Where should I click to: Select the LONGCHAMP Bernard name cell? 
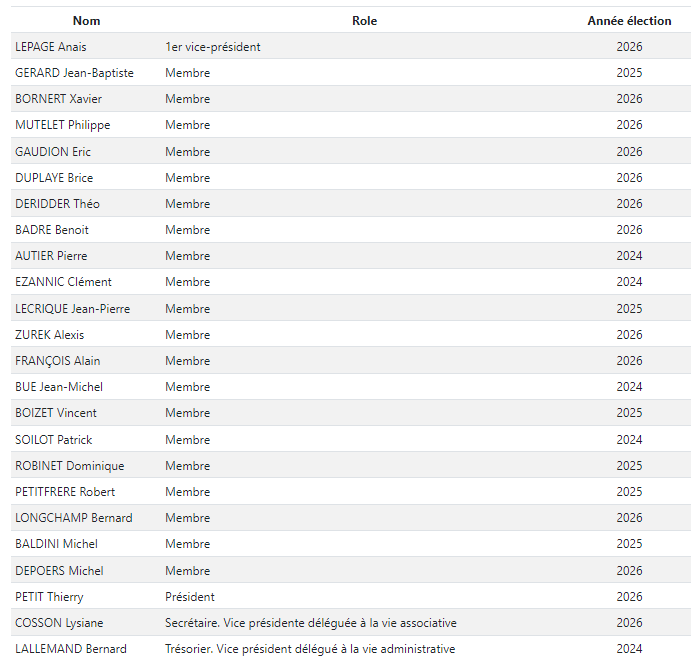click(x=73, y=518)
